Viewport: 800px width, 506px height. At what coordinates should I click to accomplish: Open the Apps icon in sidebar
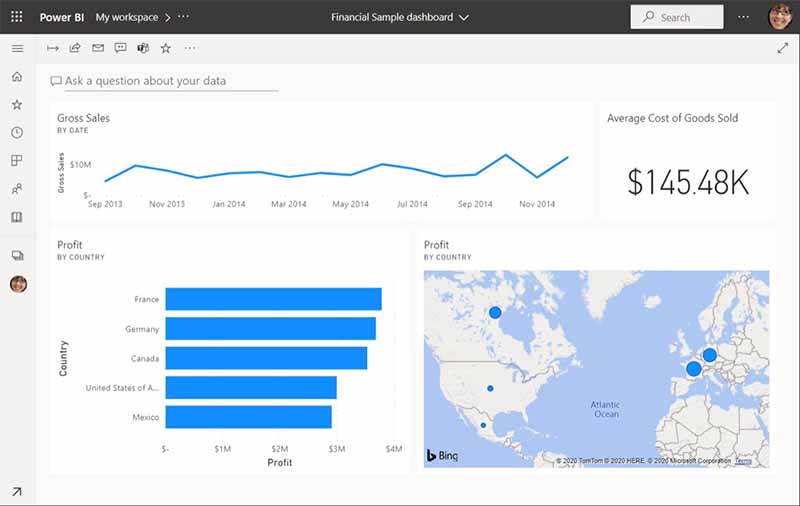click(16, 161)
